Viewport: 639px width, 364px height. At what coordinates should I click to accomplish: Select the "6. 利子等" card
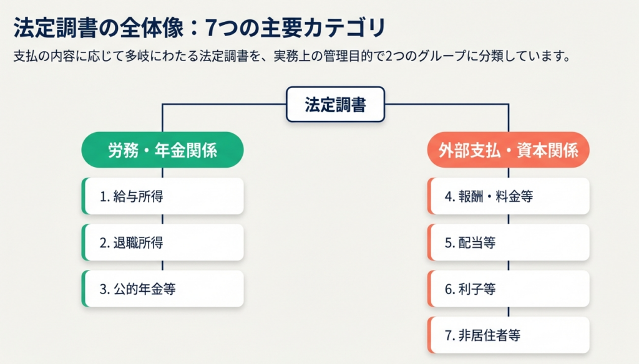tap(509, 289)
